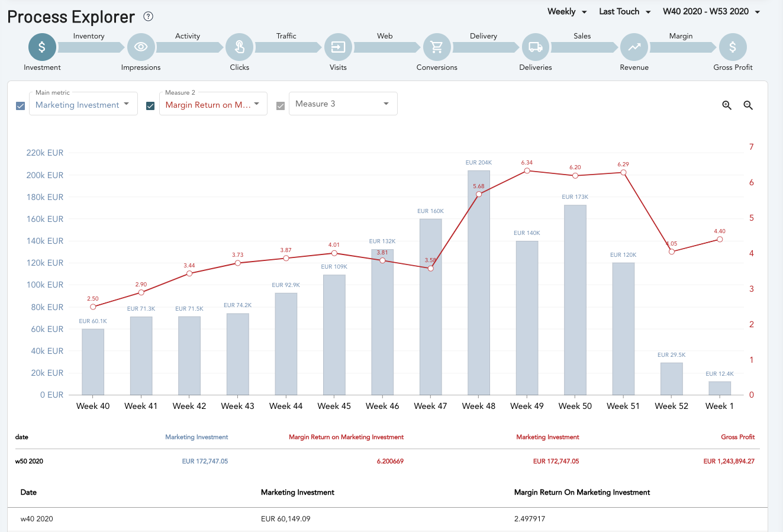
Task: Expand the Weekly granularity dropdown
Action: (x=567, y=11)
